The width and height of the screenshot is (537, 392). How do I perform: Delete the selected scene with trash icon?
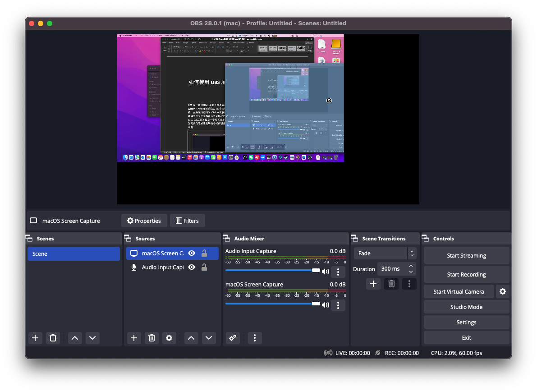point(53,338)
